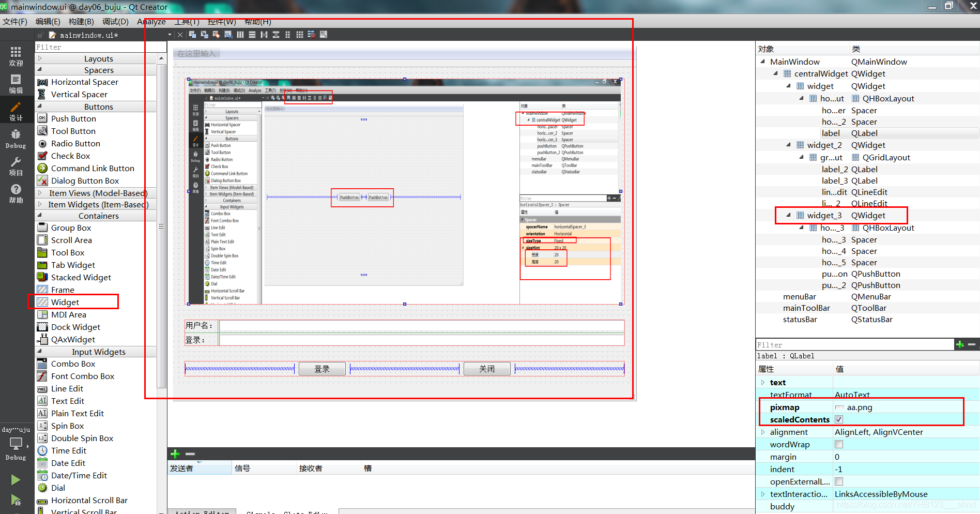This screenshot has height=514, width=980.
Task: Open the 构建(B) menu
Action: (x=81, y=21)
